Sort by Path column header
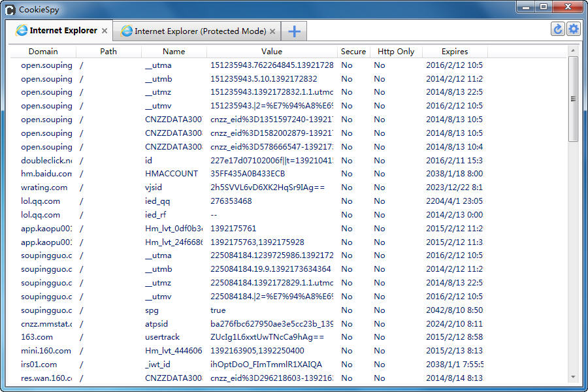This screenshot has width=588, height=392. point(108,52)
